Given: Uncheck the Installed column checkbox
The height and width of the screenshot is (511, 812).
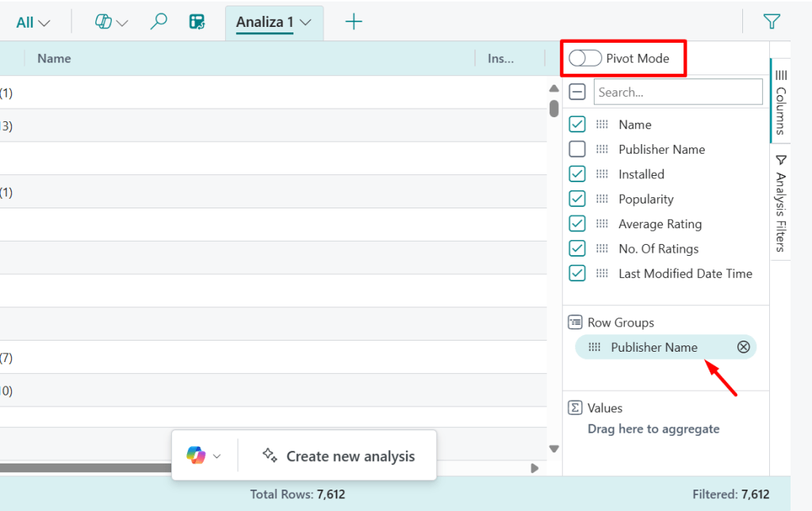Looking at the screenshot, I should point(578,174).
